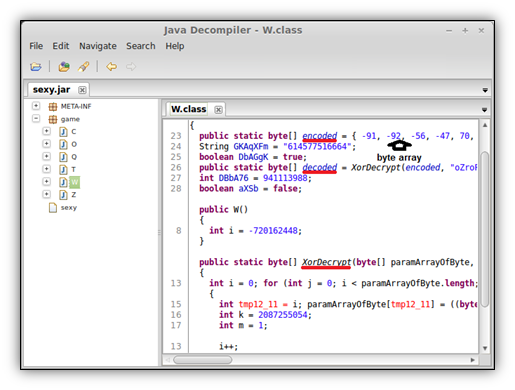Select the sexy file entry
This screenshot has width=515, height=390.
(69, 208)
